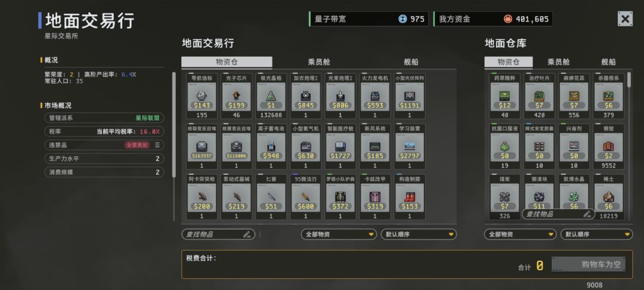
Task: Click the 查找物品 search field in exchange
Action: click(x=218, y=235)
